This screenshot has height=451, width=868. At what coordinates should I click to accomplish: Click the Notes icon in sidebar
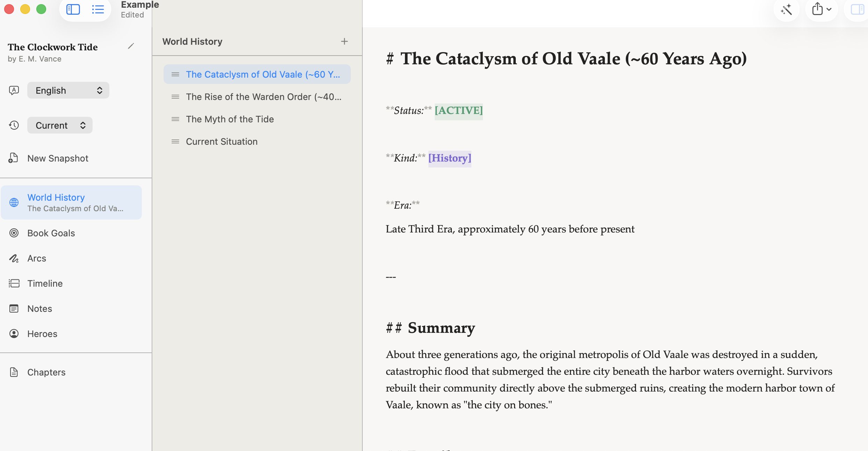(x=14, y=308)
